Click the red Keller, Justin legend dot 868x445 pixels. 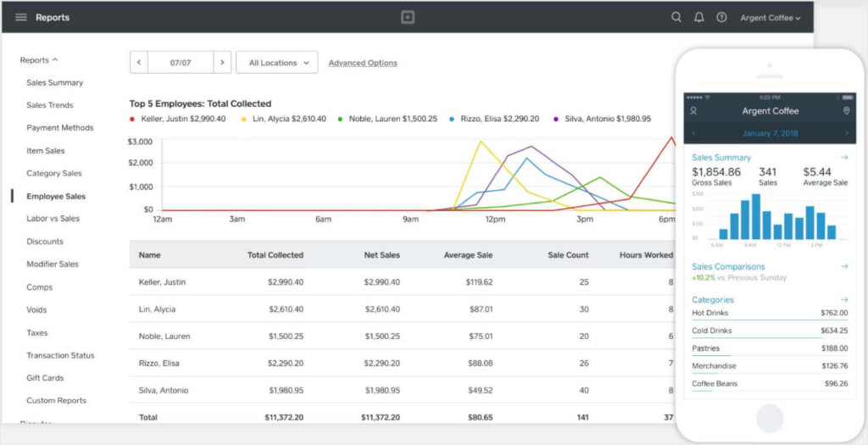pyautogui.click(x=132, y=120)
